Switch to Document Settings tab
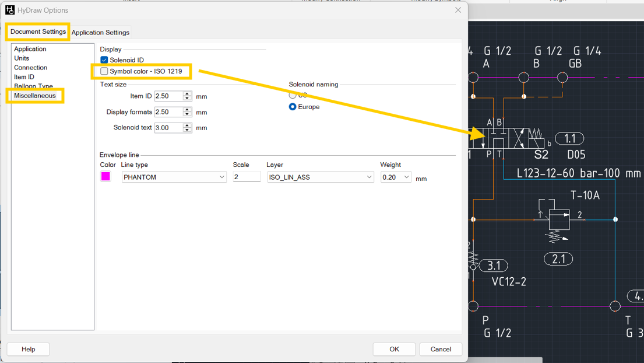This screenshot has width=644, height=363. point(38,32)
